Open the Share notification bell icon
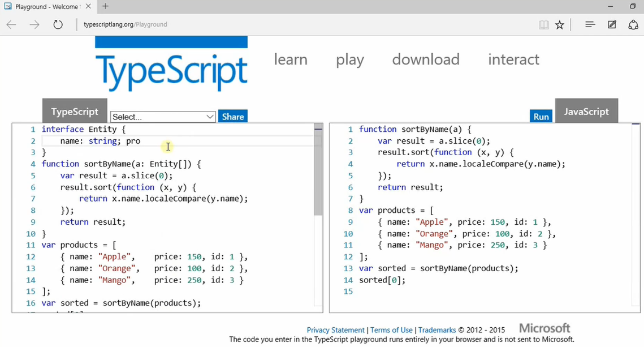 coord(633,25)
